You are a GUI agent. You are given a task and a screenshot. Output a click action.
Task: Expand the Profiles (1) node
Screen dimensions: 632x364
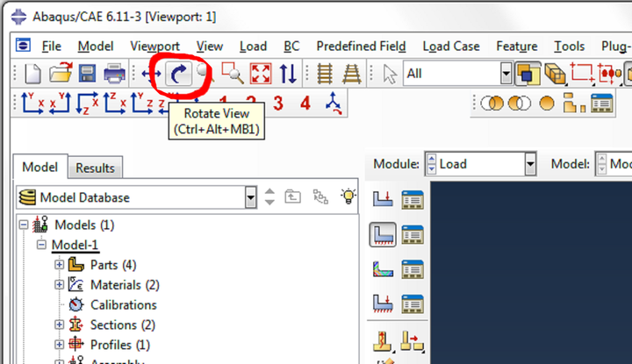click(60, 345)
